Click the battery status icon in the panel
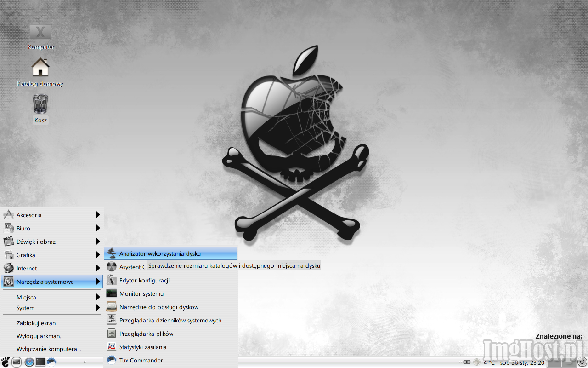This screenshot has width=588, height=368. click(x=467, y=362)
